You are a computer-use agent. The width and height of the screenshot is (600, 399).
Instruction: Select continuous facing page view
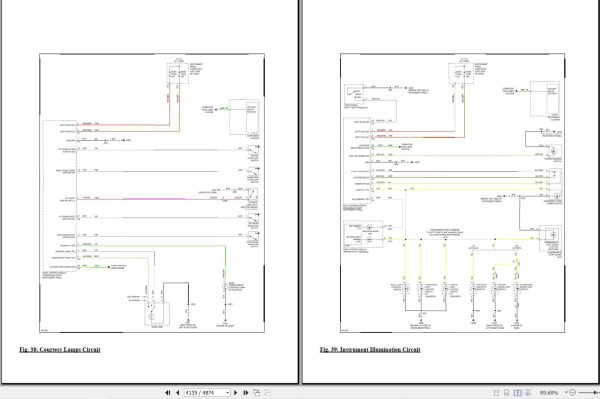(528, 392)
